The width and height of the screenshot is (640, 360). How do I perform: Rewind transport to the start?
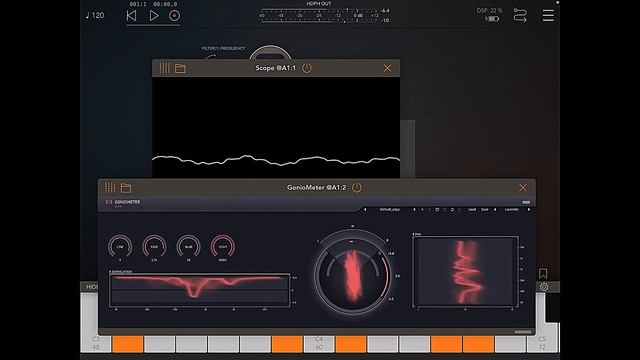pyautogui.click(x=131, y=16)
